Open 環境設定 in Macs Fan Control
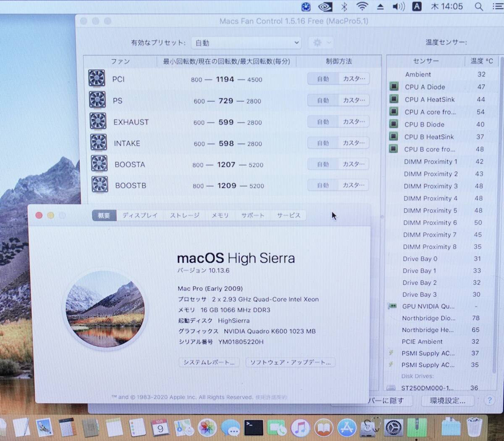This screenshot has height=441, width=504. coord(448,401)
